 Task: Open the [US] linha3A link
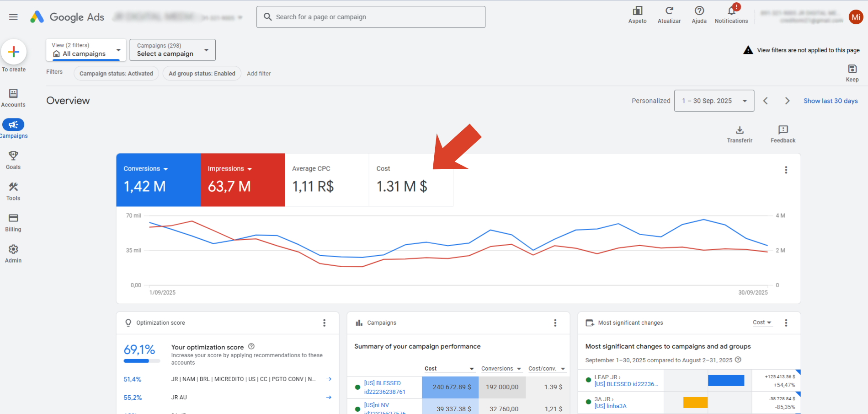click(x=610, y=406)
